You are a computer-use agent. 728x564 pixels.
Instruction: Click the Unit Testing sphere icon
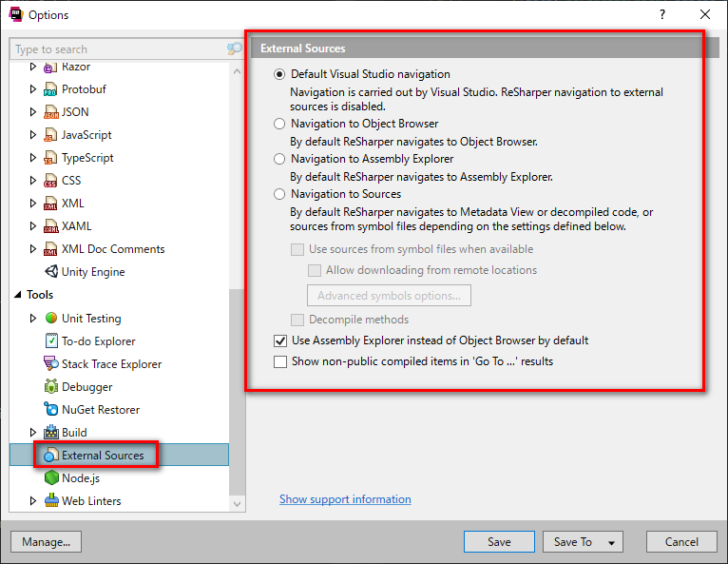pyautogui.click(x=51, y=318)
